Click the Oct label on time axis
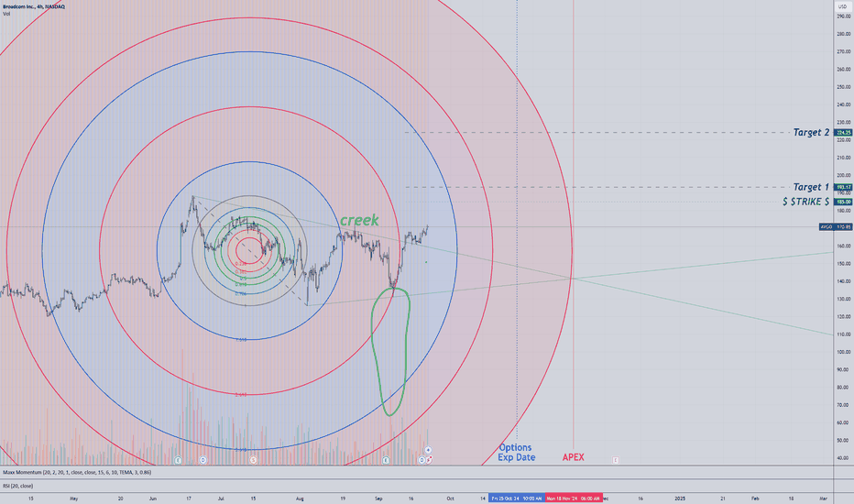854x504 pixels. coord(450,499)
